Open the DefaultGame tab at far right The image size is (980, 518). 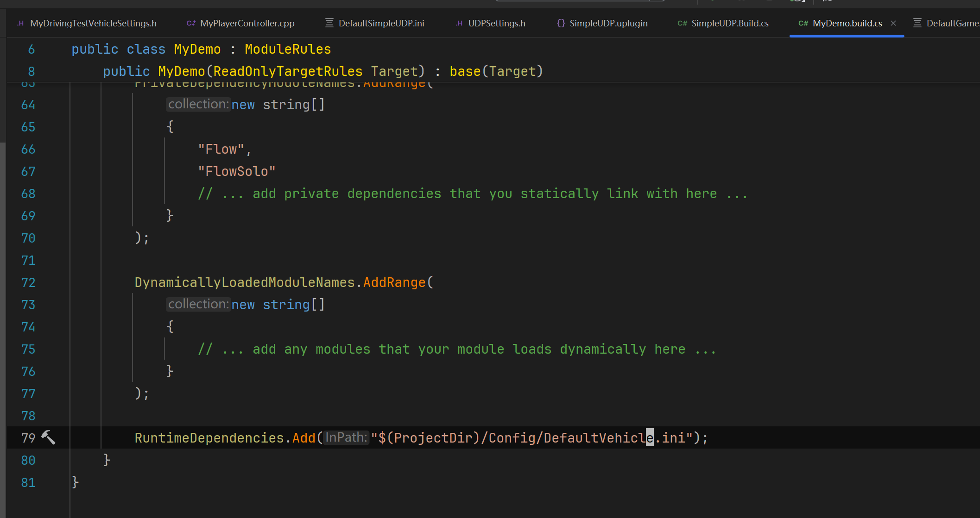pyautogui.click(x=952, y=23)
